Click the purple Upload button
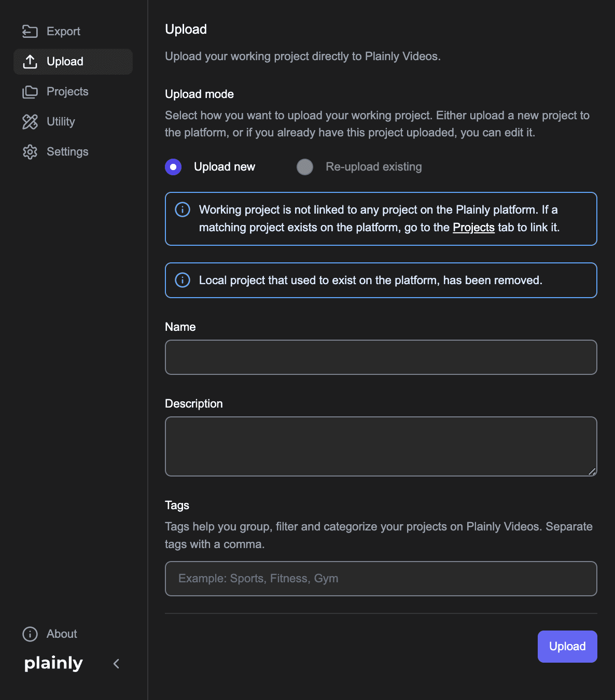 [x=567, y=647]
